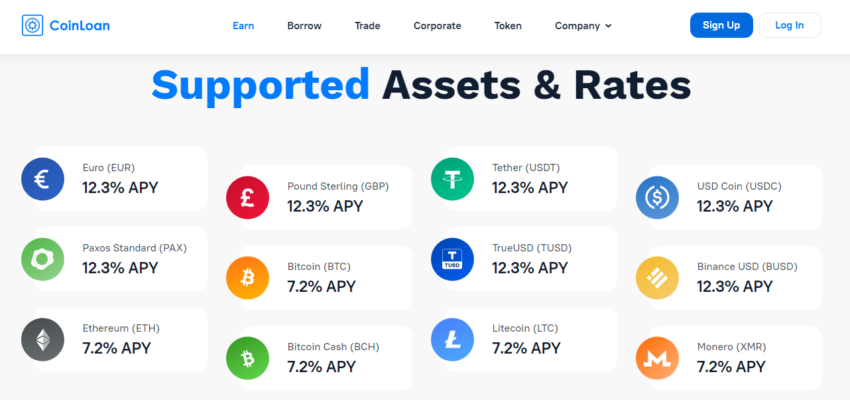Select the Ethereum diamond icon
The image size is (850, 400).
coord(43,339)
